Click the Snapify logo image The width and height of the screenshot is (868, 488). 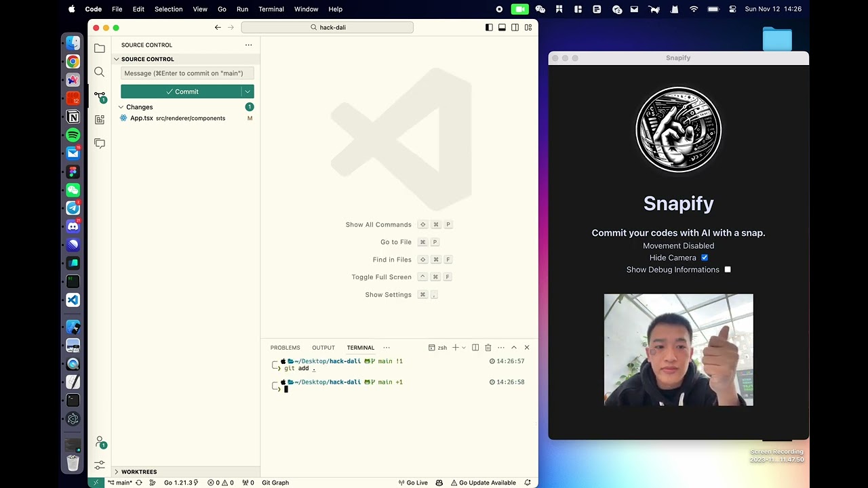pyautogui.click(x=678, y=129)
